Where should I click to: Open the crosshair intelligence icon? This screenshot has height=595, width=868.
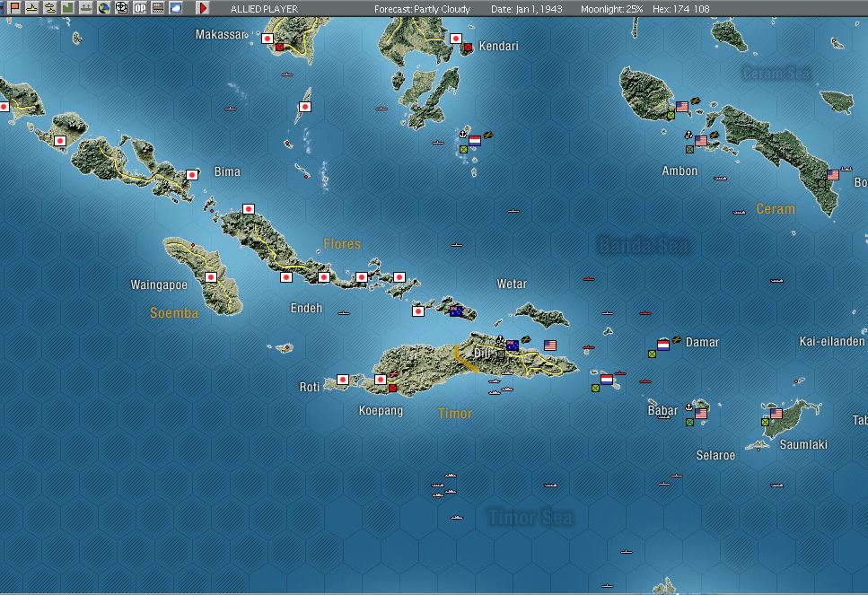click(122, 8)
